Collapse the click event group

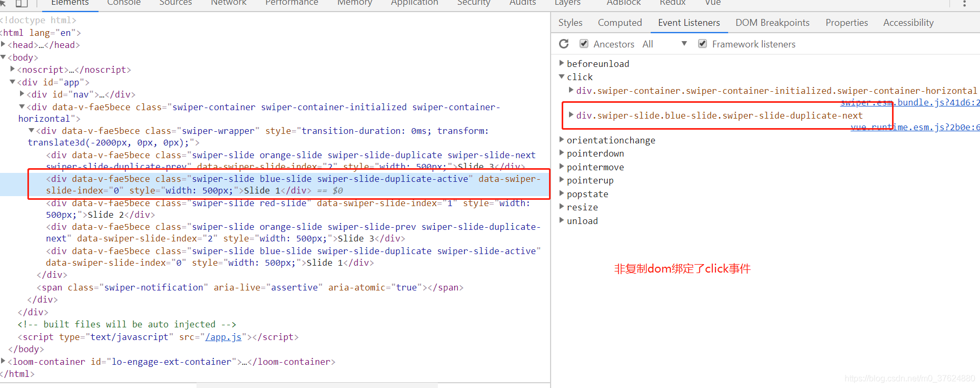point(562,77)
